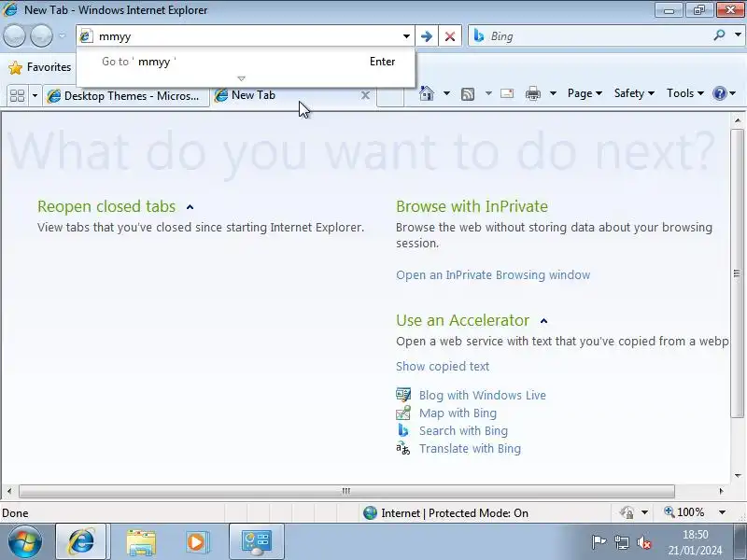Click the horizontal scrollbar right arrow

(721, 491)
